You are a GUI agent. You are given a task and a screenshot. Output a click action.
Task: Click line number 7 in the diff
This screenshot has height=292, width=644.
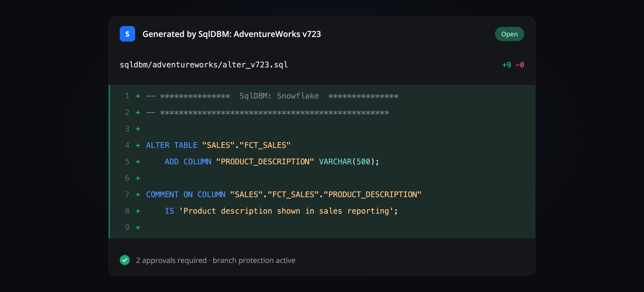point(127,194)
